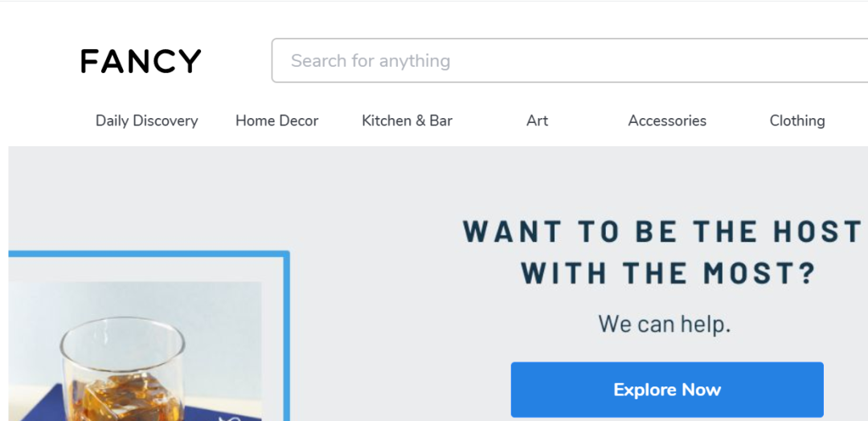The image size is (868, 421).
Task: Click the Search for anything placeholder text
Action: 371,61
